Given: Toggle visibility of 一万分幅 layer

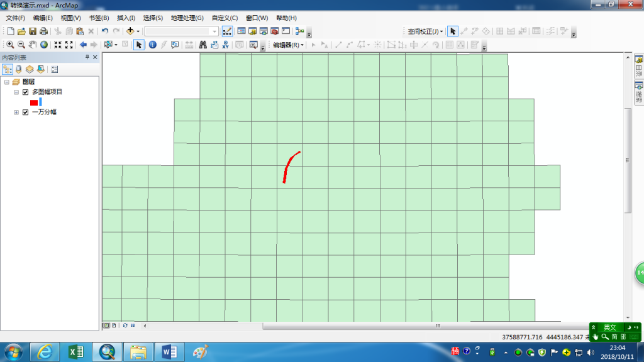Looking at the screenshot, I should coord(26,112).
